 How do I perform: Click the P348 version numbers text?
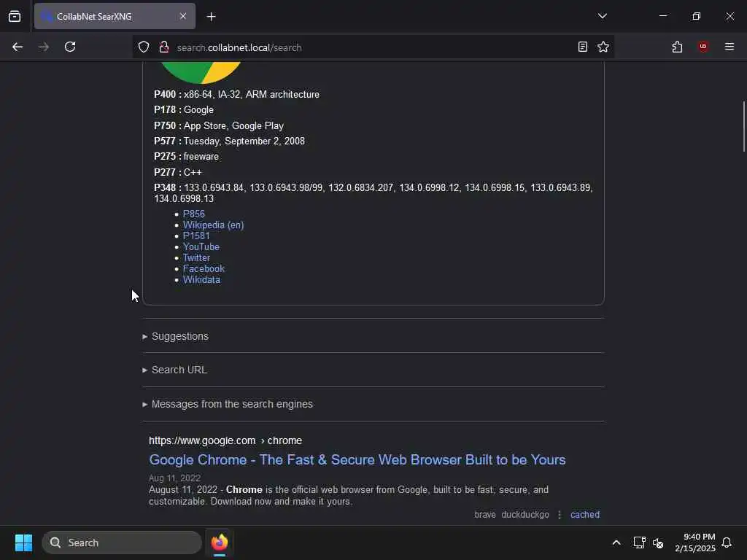pos(373,192)
